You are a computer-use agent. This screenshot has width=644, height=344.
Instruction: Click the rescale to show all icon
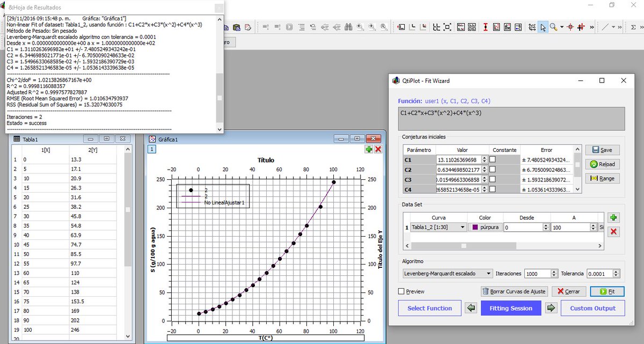coord(448,27)
